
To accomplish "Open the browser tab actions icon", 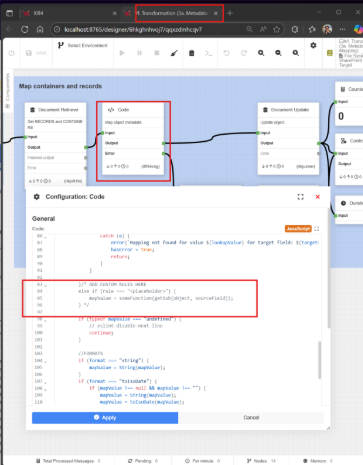I will (x=10, y=13).
